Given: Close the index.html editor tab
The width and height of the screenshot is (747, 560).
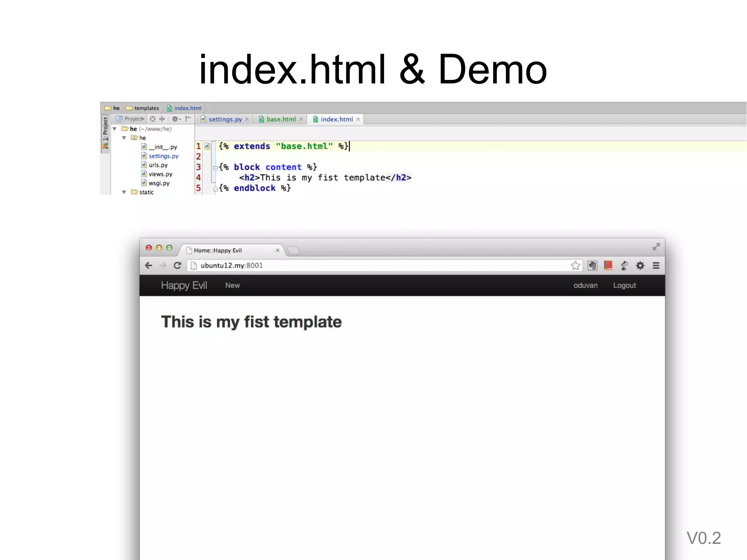Looking at the screenshot, I should [358, 119].
